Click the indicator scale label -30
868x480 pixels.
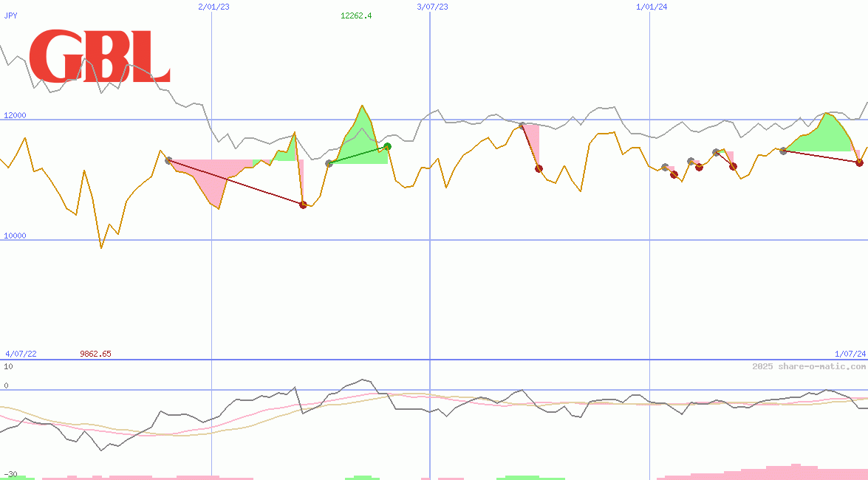pyautogui.click(x=10, y=475)
